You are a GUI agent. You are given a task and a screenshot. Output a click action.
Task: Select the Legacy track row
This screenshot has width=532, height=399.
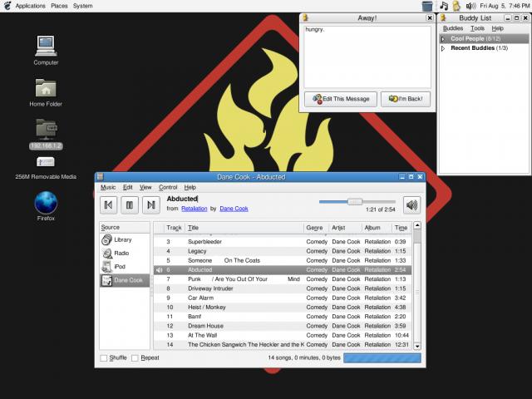pyautogui.click(x=283, y=251)
